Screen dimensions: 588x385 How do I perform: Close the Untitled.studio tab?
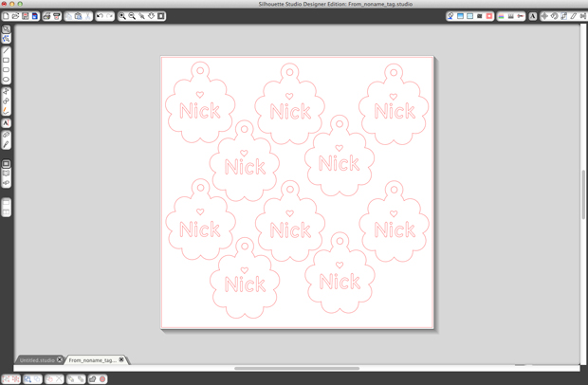(59, 359)
